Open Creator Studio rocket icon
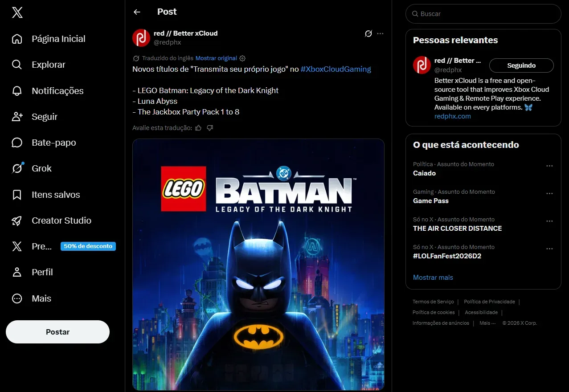 click(17, 220)
